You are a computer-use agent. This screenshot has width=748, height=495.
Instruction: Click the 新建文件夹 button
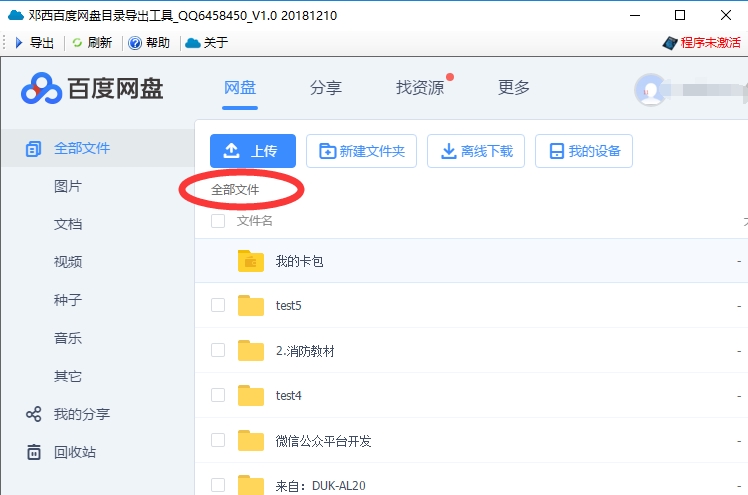click(x=362, y=151)
